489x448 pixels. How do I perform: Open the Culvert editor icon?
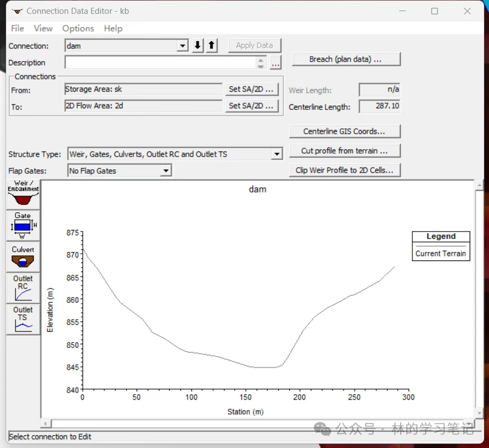pos(23,257)
